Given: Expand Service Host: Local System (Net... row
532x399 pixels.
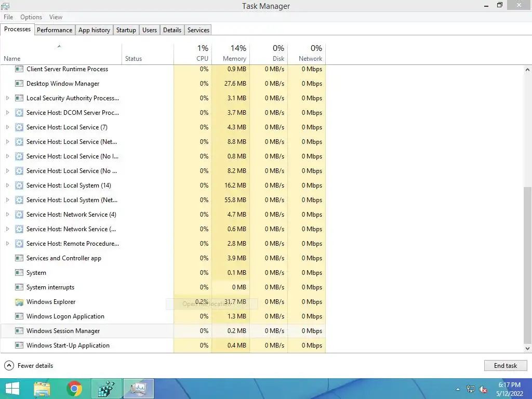Looking at the screenshot, I should [x=7, y=200].
